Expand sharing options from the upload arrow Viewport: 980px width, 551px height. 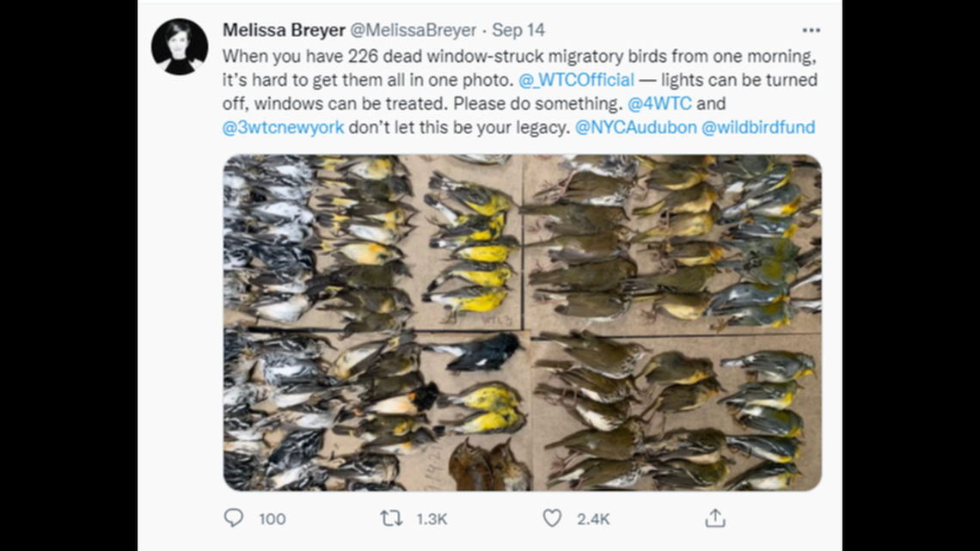713,518
